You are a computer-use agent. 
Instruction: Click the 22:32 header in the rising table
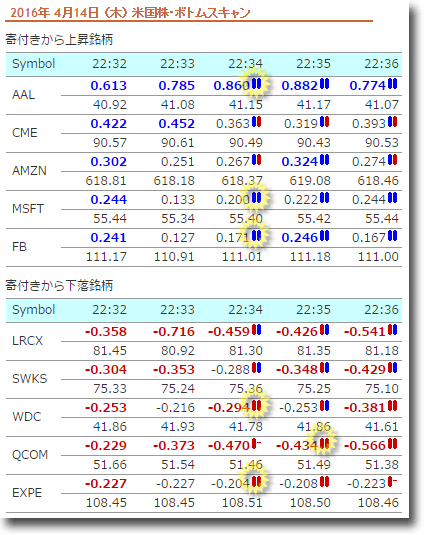[109, 64]
